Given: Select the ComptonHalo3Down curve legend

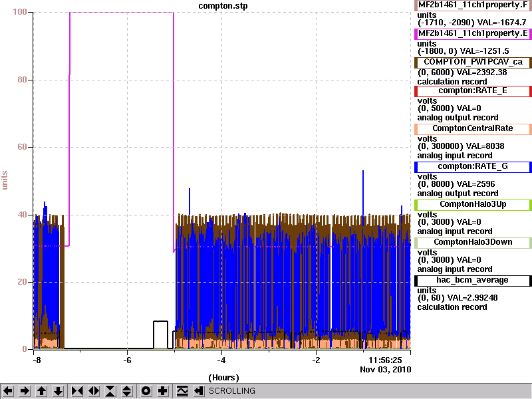Looking at the screenshot, I should click(x=473, y=242).
